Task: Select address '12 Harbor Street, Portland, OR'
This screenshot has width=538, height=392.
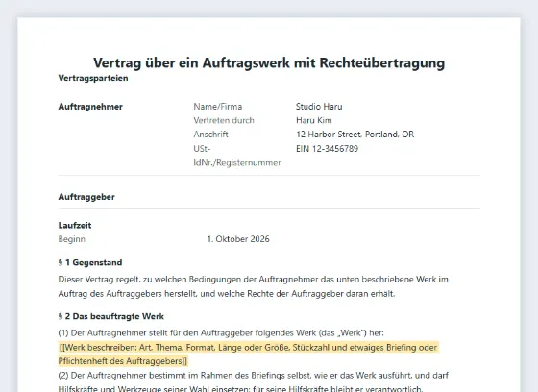Action: click(x=355, y=135)
